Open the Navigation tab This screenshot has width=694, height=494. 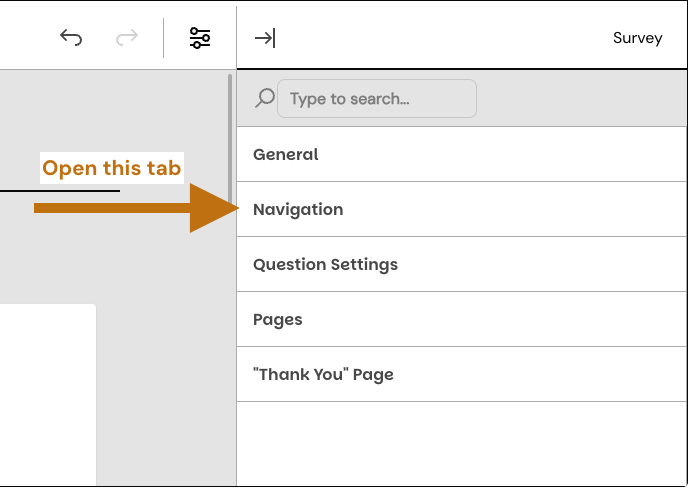(x=298, y=209)
